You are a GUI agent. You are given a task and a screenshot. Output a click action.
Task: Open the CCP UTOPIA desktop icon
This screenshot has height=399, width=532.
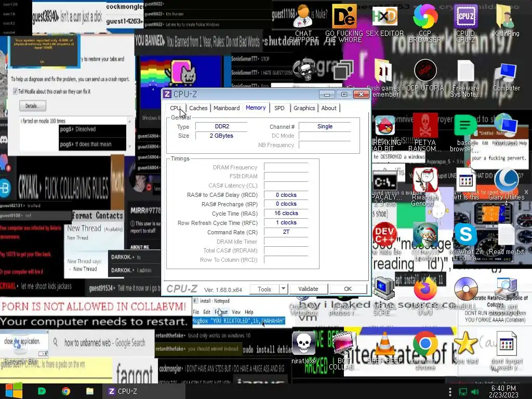[x=425, y=71]
